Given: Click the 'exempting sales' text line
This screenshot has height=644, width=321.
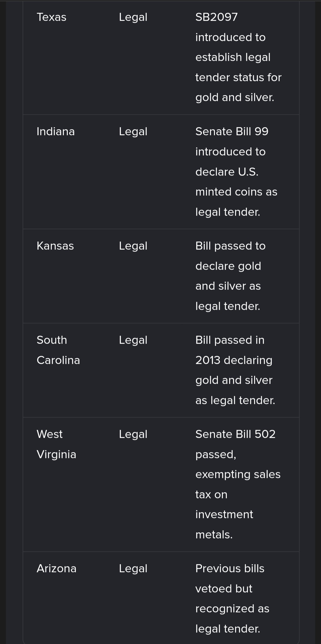Looking at the screenshot, I should pyautogui.click(x=238, y=474).
